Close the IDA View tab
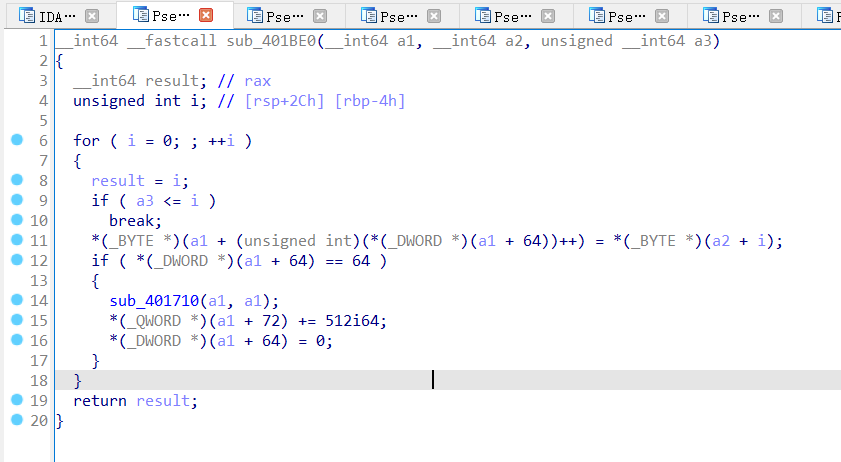Viewport: 841px width, 462px height. [92, 16]
